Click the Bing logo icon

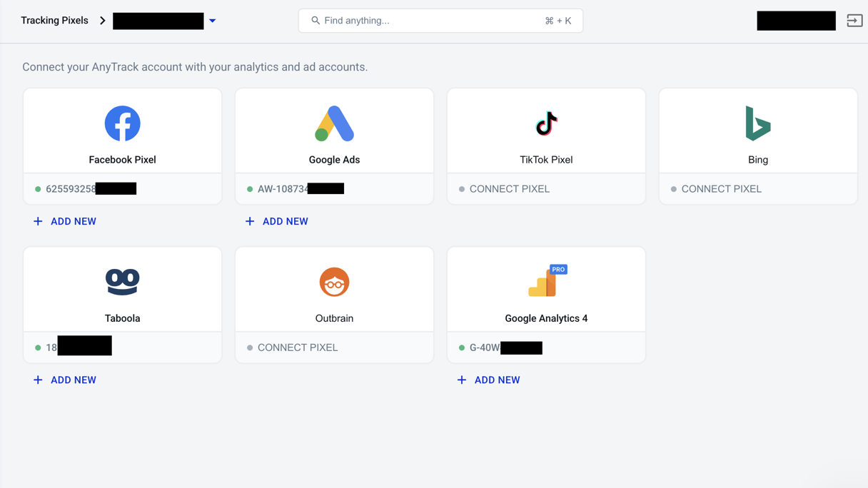(x=758, y=123)
